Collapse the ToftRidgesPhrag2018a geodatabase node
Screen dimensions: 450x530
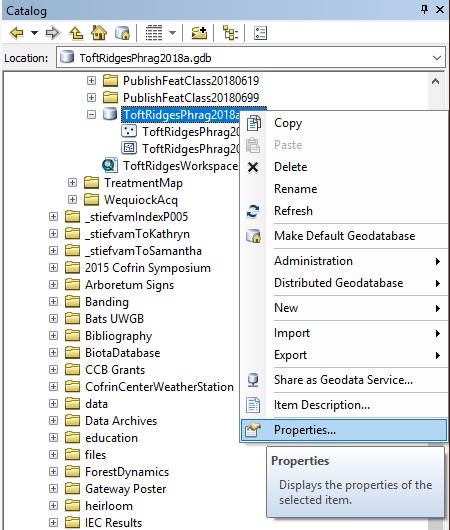91,115
